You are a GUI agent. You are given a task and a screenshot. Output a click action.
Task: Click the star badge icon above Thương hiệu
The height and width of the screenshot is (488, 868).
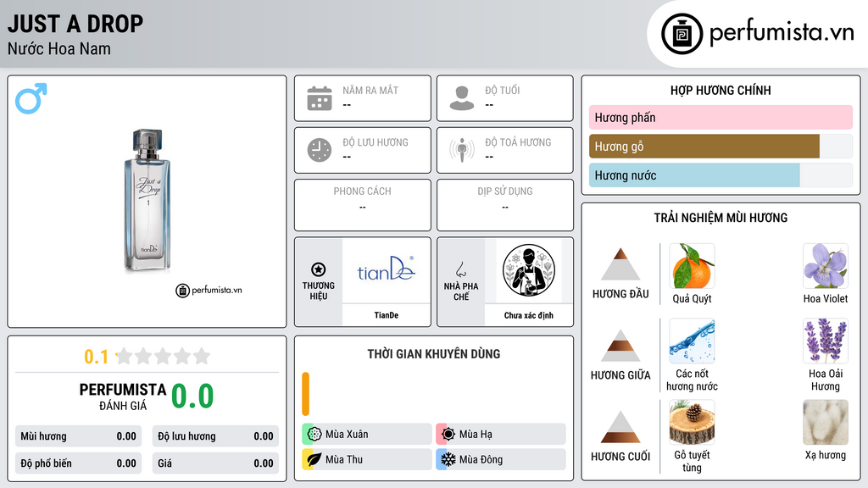[x=319, y=269]
